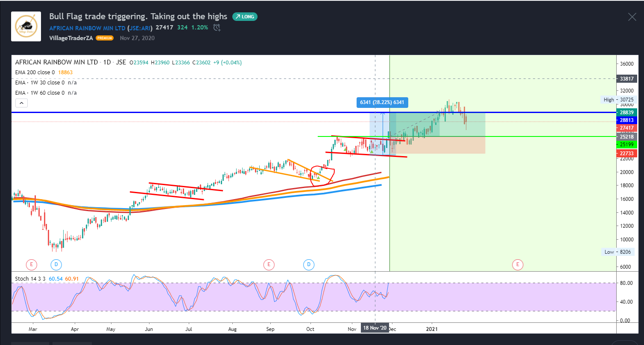The image size is (644, 345).
Task: Click the VillageTraderZA avatar logo
Action: click(26, 26)
